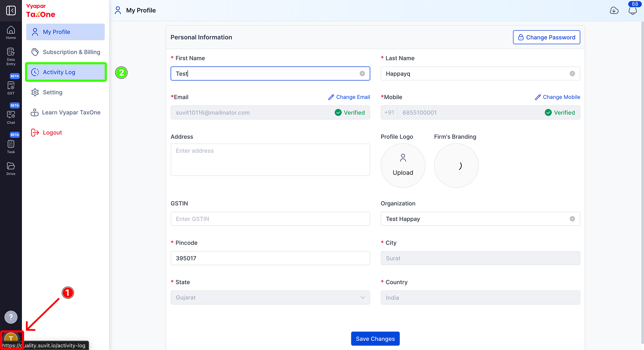This screenshot has height=350, width=644.
Task: Go to Home in the left rail
Action: click(x=11, y=33)
